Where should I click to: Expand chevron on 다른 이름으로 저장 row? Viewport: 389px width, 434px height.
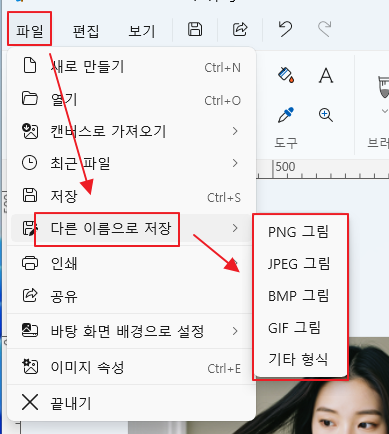pos(235,228)
